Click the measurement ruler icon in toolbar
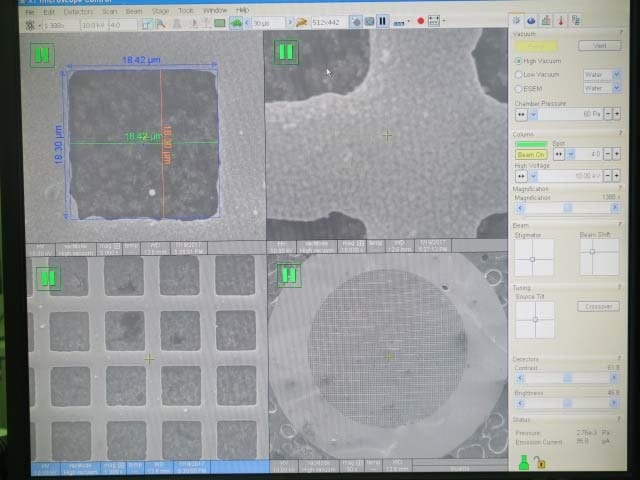This screenshot has width=640, height=480. click(399, 23)
